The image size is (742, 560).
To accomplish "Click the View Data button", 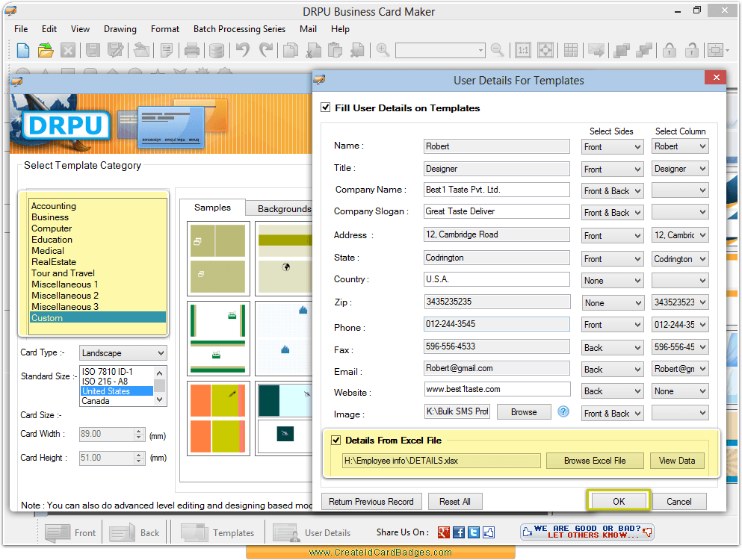I will point(677,460).
